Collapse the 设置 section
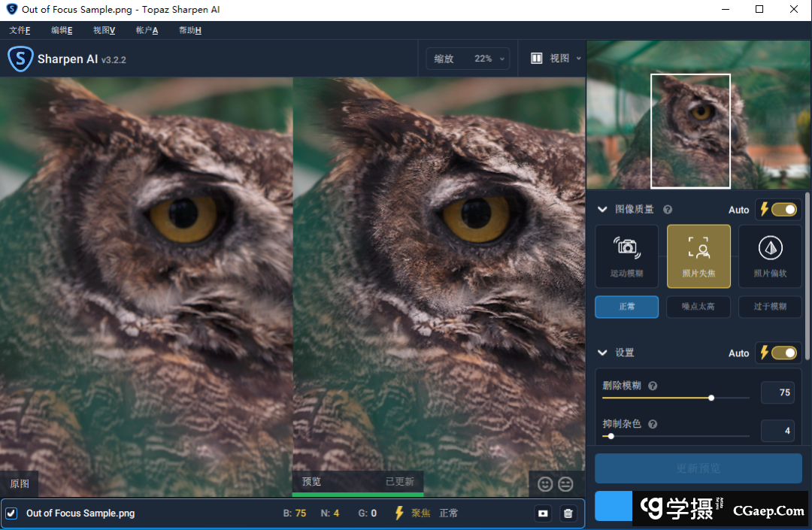The height and width of the screenshot is (530, 812). [602, 353]
